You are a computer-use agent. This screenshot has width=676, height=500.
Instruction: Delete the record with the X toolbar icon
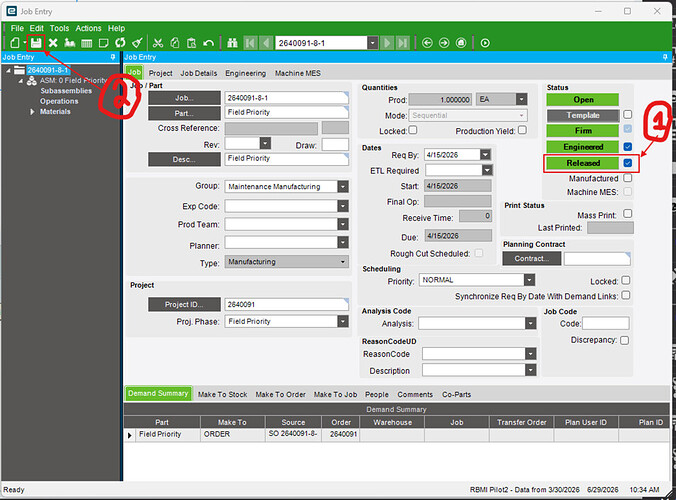click(x=53, y=43)
